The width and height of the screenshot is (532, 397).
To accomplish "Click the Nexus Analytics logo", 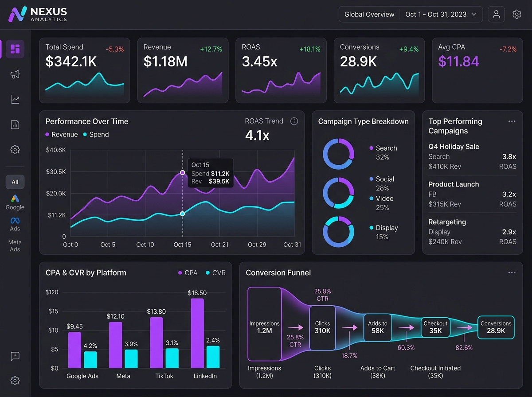I will (x=38, y=14).
